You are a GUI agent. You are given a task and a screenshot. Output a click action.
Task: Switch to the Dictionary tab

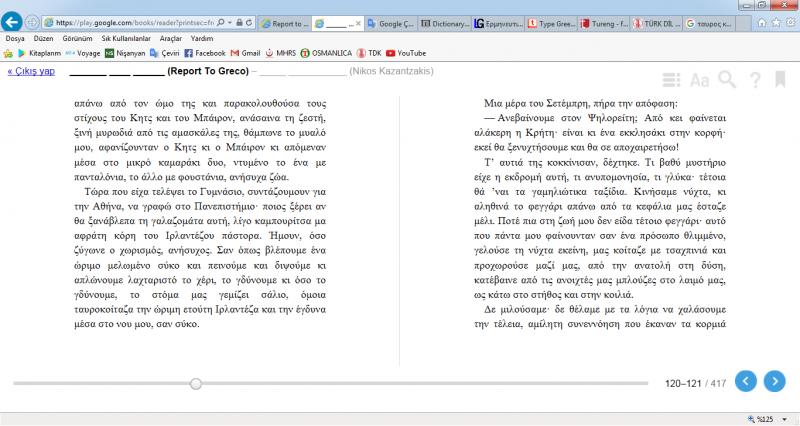coord(444,23)
